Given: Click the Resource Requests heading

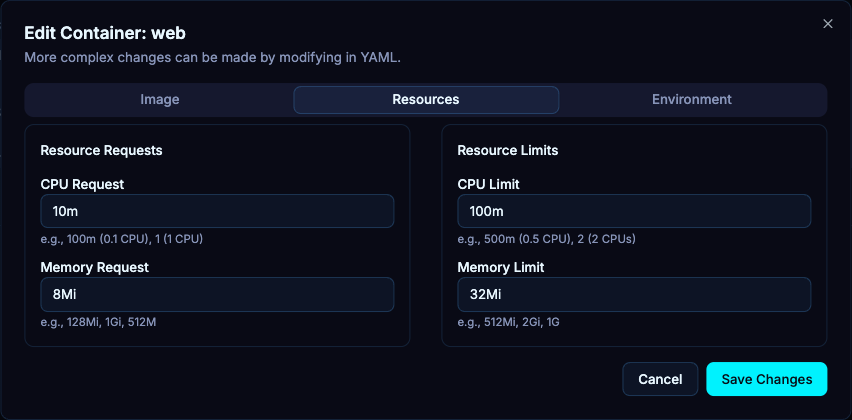Looking at the screenshot, I should pos(102,151).
